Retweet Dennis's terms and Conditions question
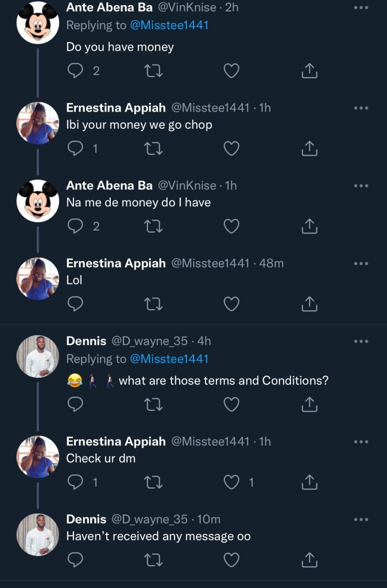The image size is (387, 588). point(154,405)
